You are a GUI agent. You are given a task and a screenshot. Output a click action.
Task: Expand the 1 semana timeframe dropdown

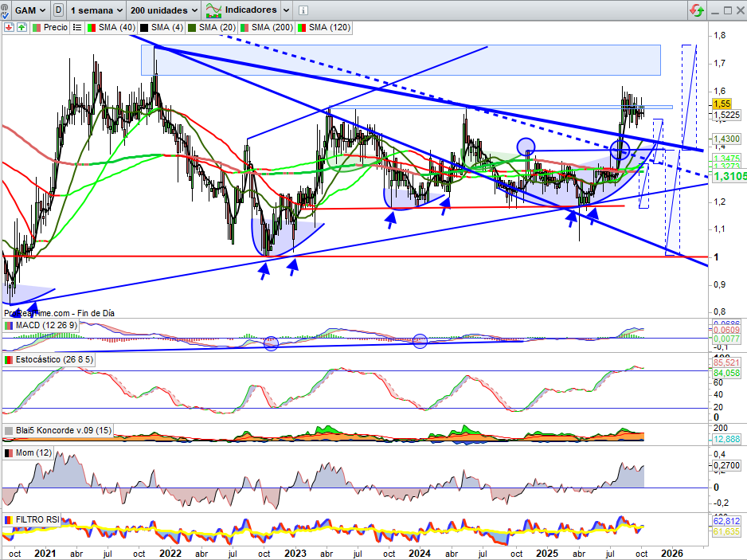pyautogui.click(x=96, y=10)
